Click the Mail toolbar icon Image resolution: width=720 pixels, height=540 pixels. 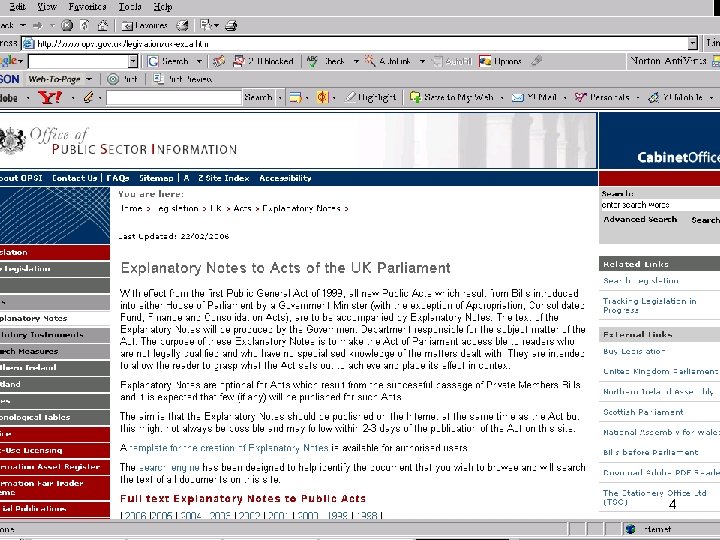pos(205,25)
